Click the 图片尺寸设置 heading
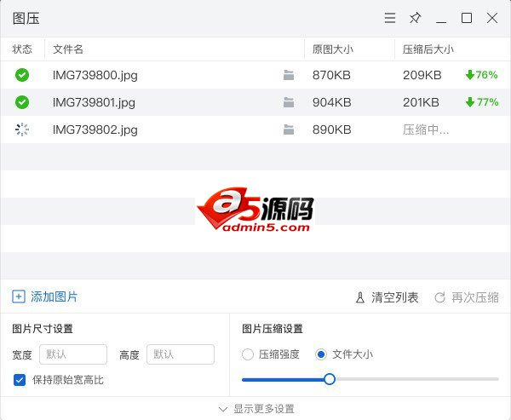Screen dimensions: 511x420 coord(43,329)
